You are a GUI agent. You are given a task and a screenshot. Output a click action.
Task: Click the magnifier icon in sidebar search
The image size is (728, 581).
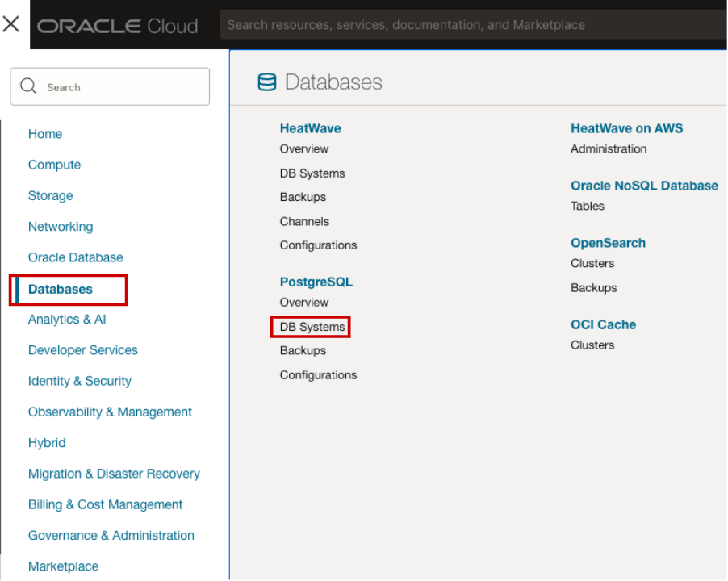(x=28, y=86)
